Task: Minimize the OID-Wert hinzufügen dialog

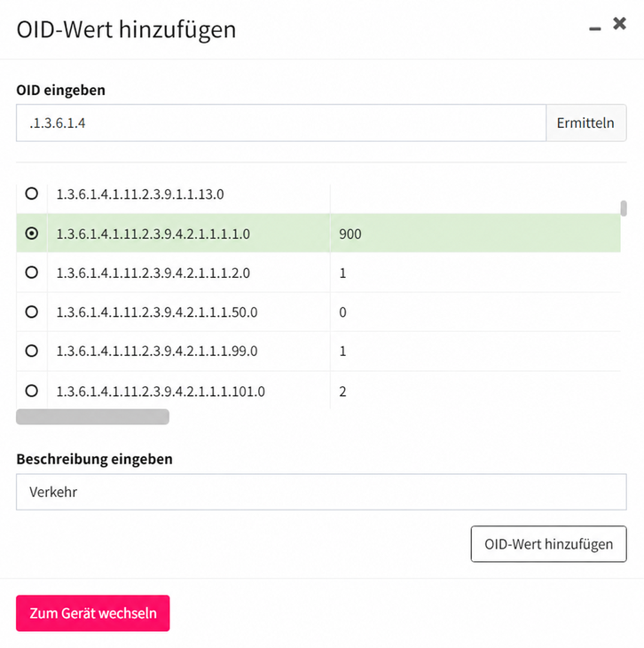Action: tap(595, 28)
